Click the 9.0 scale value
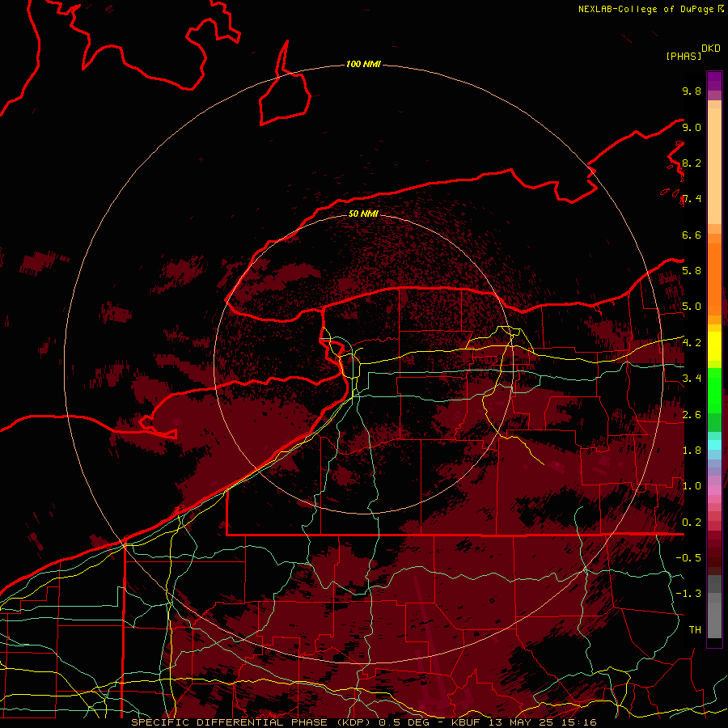The image size is (728, 728). [692, 127]
